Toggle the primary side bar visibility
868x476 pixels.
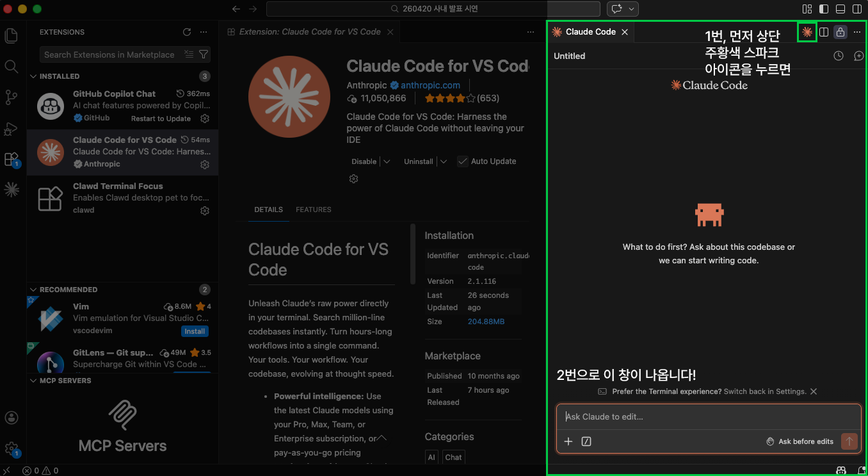[x=824, y=9]
